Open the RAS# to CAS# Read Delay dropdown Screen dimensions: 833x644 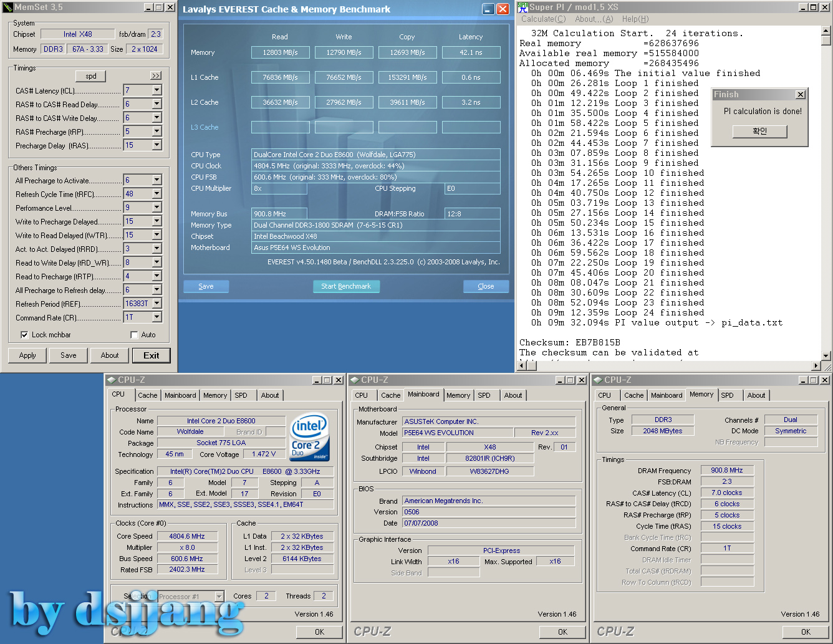point(156,104)
